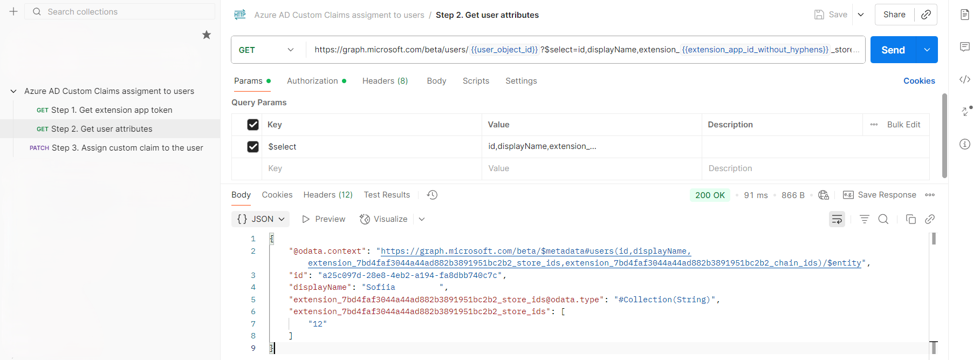The width and height of the screenshot is (980, 360).
Task: Toggle word wrap in the response viewer
Action: [837, 219]
